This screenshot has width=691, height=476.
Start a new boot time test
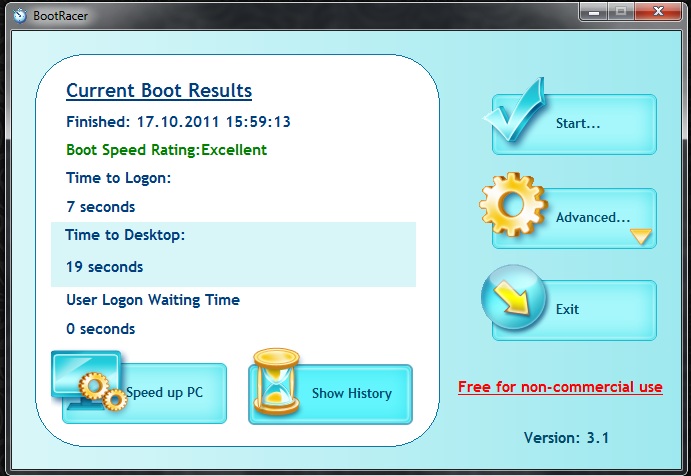574,124
